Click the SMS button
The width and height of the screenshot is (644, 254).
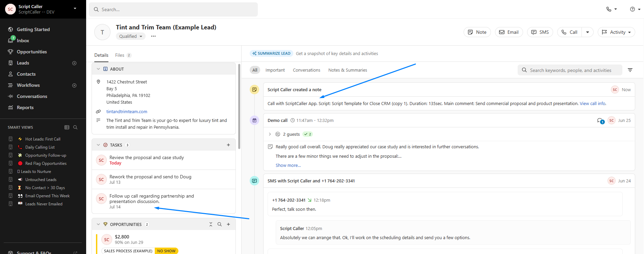tap(540, 32)
